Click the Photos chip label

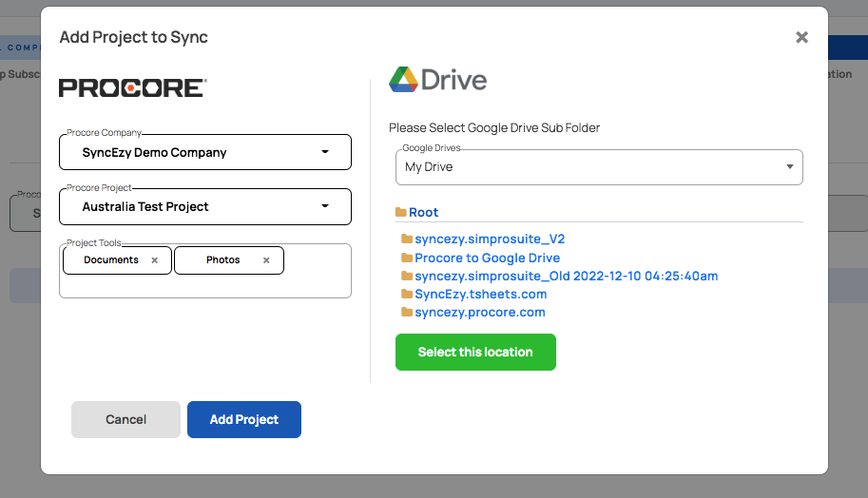pyautogui.click(x=223, y=259)
